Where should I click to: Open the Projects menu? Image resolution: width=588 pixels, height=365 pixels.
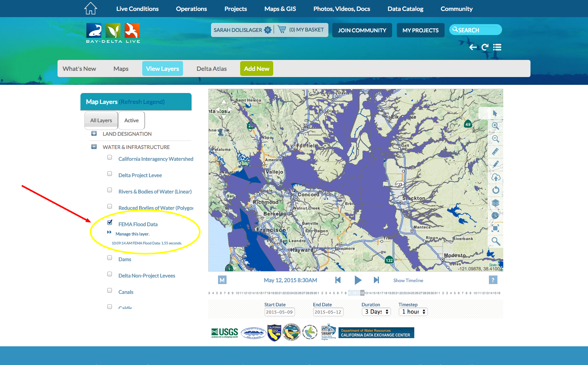click(x=236, y=9)
